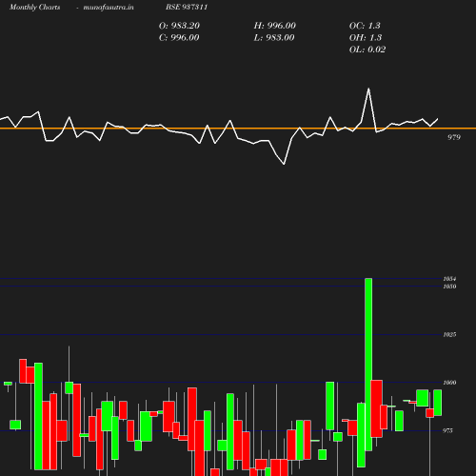Image resolution: width=476 pixels, height=476 pixels.
Task: Click the tall green candle reaching 1054
Action: point(368,365)
